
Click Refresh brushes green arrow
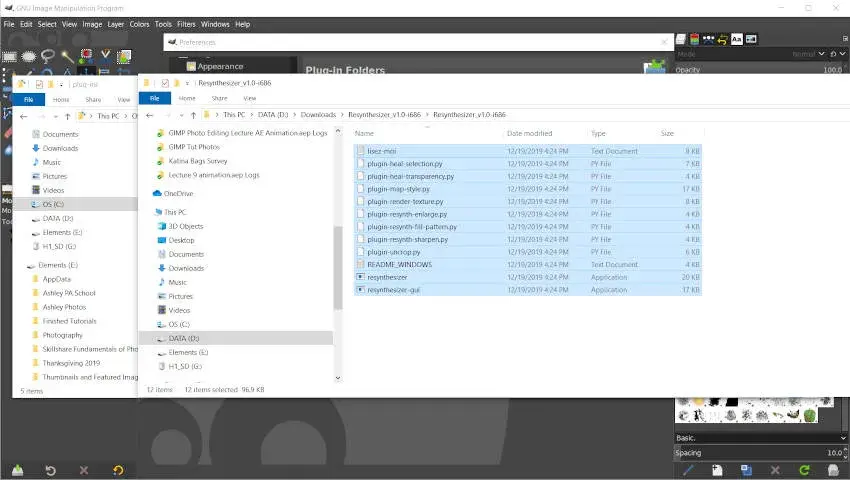[804, 470]
